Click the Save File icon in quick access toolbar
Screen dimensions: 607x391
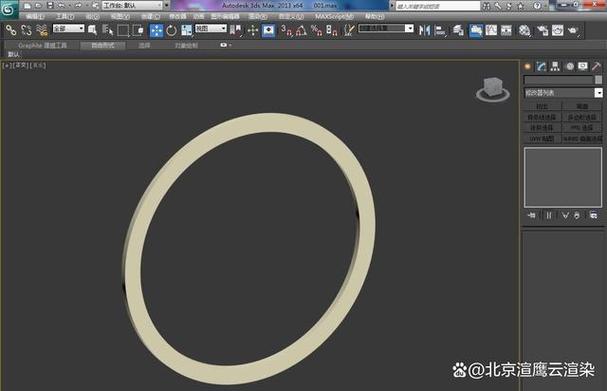click(x=50, y=5)
